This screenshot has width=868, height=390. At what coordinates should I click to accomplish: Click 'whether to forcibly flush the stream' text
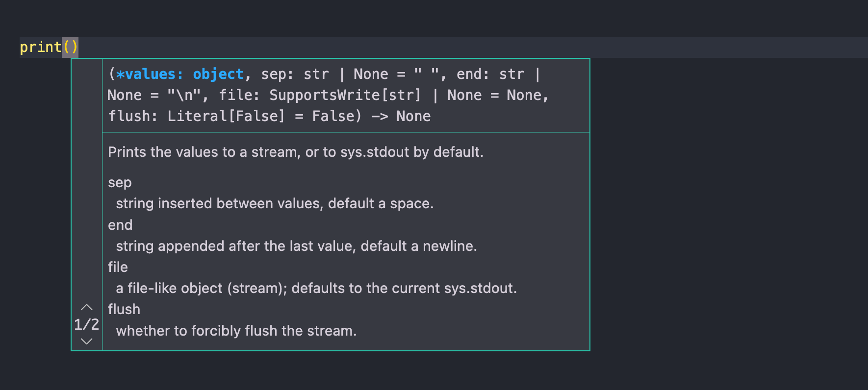[x=236, y=331]
